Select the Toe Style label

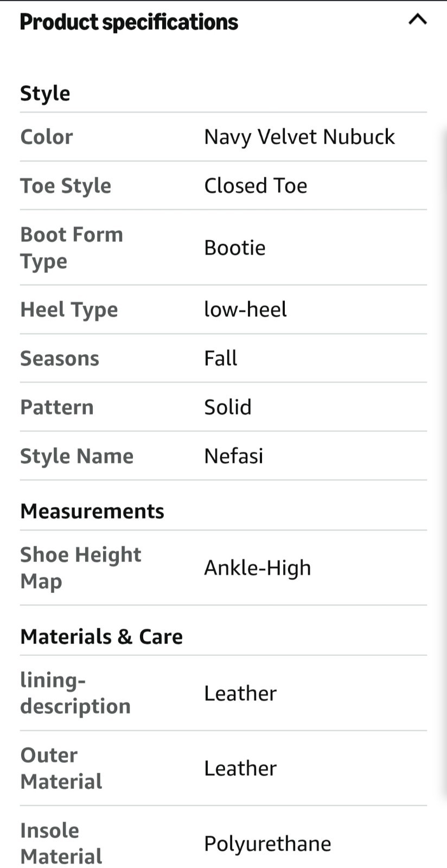66,186
